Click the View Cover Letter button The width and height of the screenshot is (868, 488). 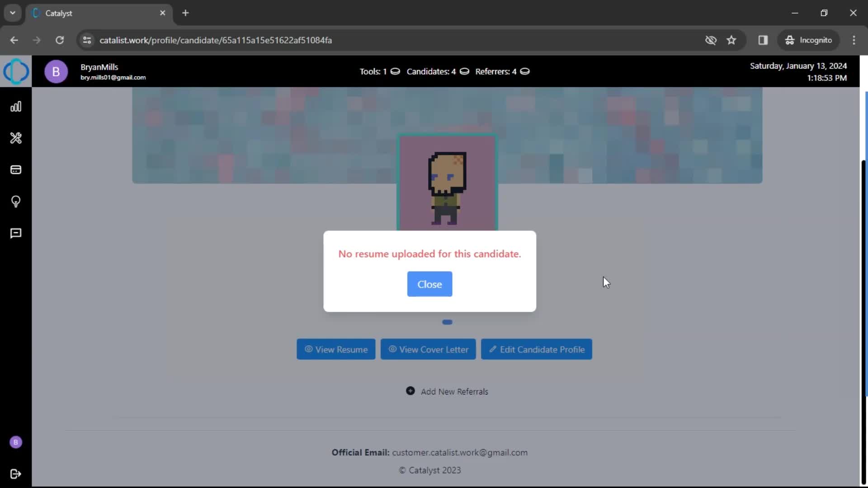[x=428, y=348]
